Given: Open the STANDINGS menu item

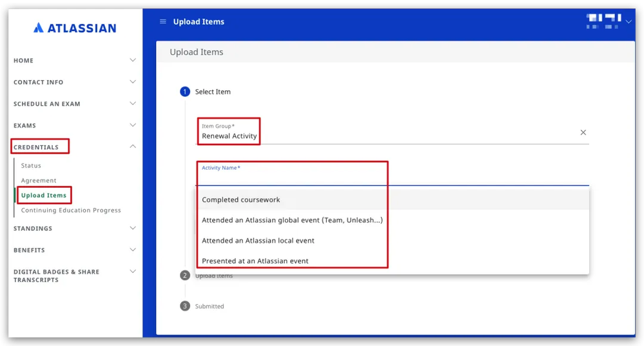Looking at the screenshot, I should [33, 229].
